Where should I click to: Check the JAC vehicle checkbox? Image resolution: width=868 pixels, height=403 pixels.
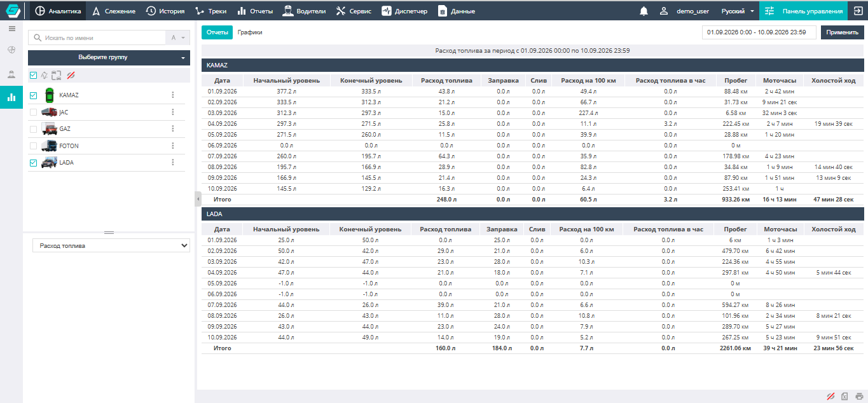(33, 113)
